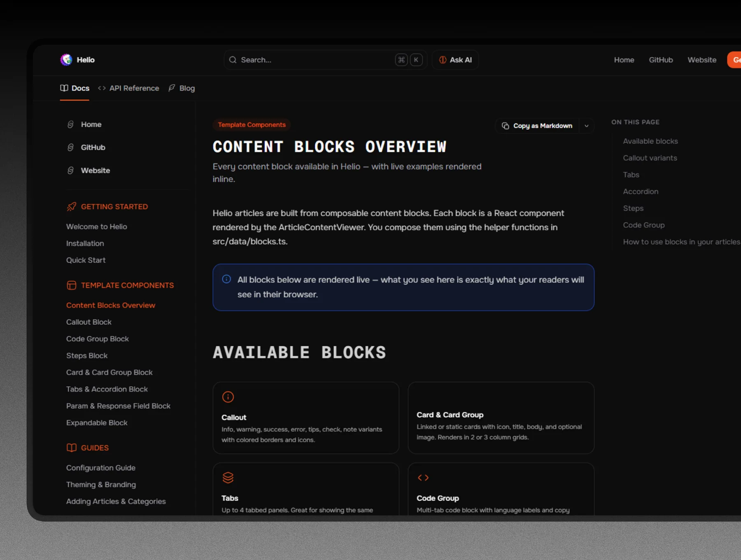Click the Template Components layout icon
The width and height of the screenshot is (741, 560).
pos(71,285)
